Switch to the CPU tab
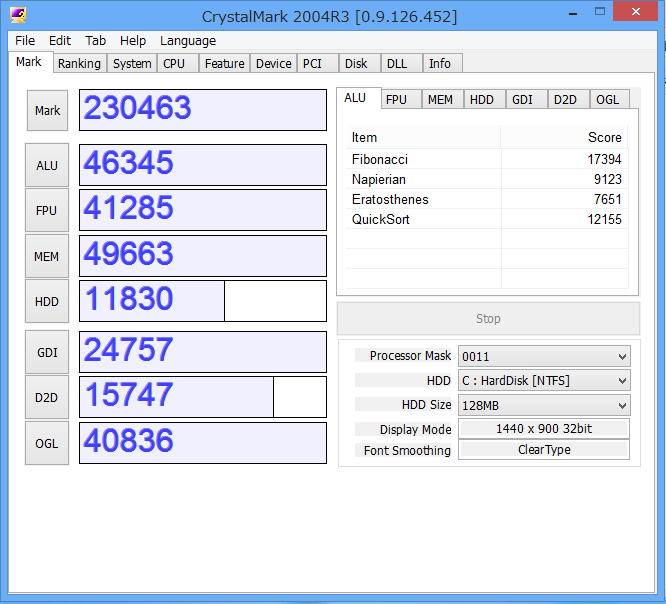The width and height of the screenshot is (666, 604). 174,64
